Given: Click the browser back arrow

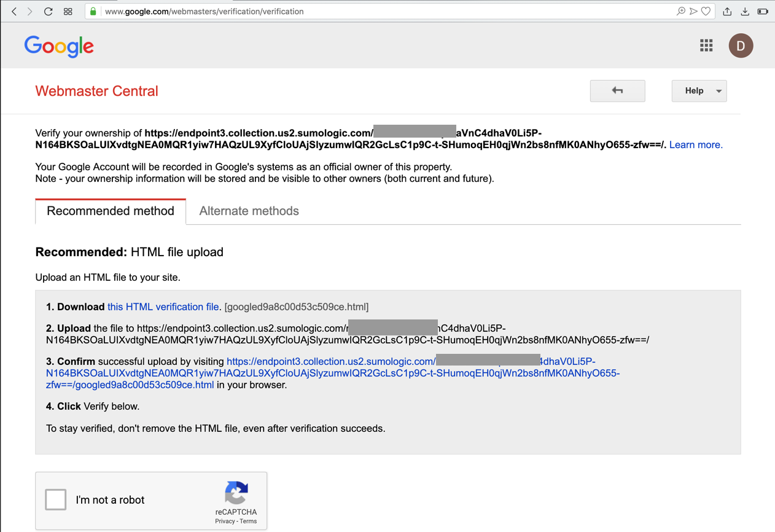Looking at the screenshot, I should pyautogui.click(x=14, y=11).
